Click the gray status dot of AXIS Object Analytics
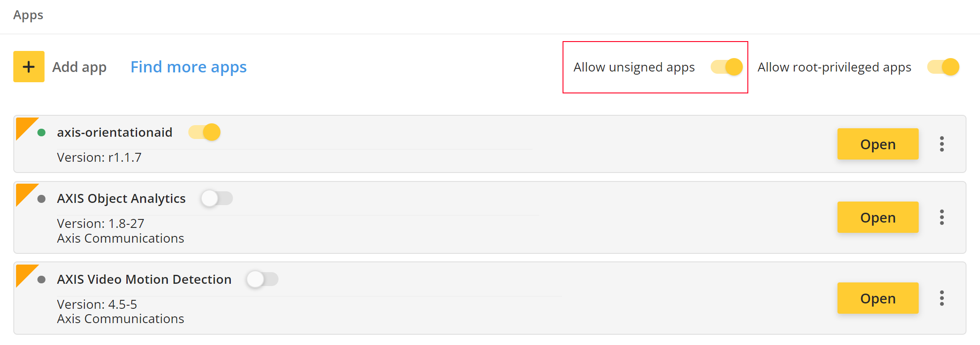This screenshot has height=345, width=980. [x=42, y=199]
